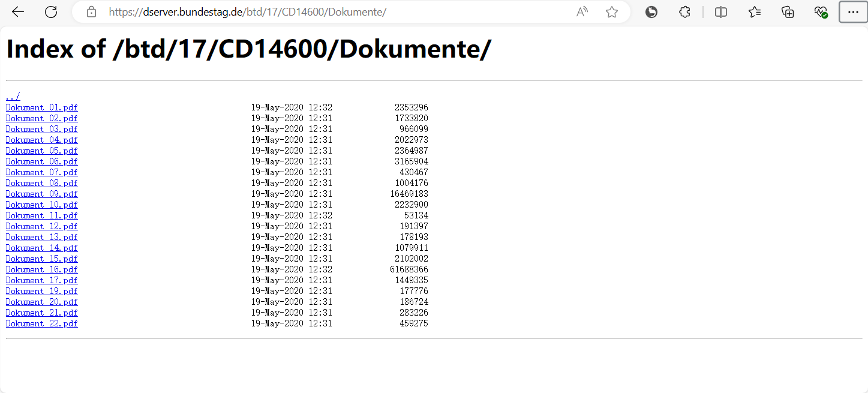
Task: Add this page to favorites with the star
Action: pyautogui.click(x=611, y=12)
